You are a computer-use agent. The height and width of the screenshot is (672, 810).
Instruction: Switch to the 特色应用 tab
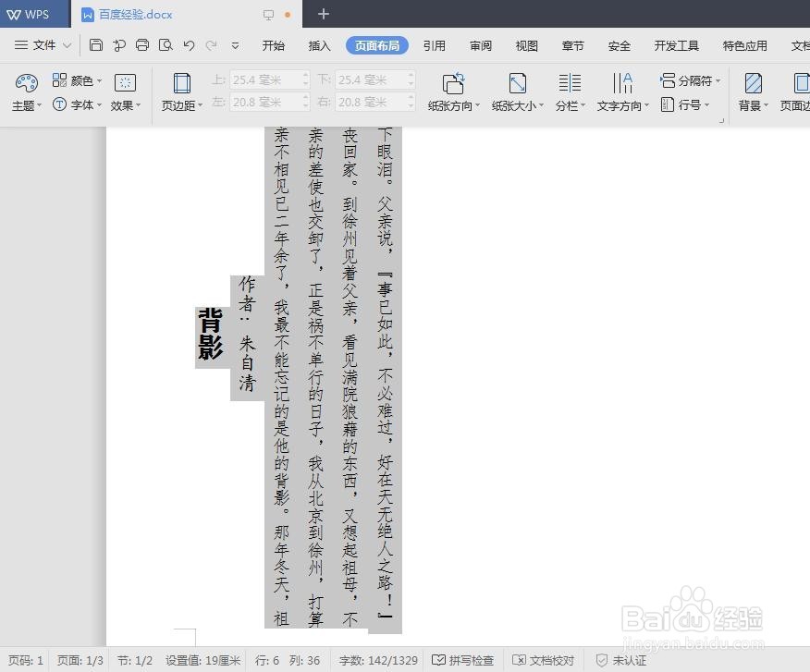click(x=744, y=45)
